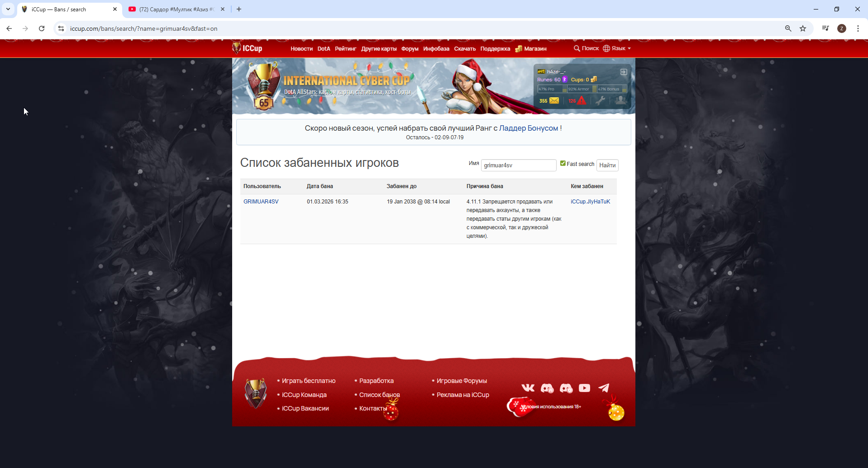Log out using the exit icon
The image size is (868, 468).
(x=624, y=72)
